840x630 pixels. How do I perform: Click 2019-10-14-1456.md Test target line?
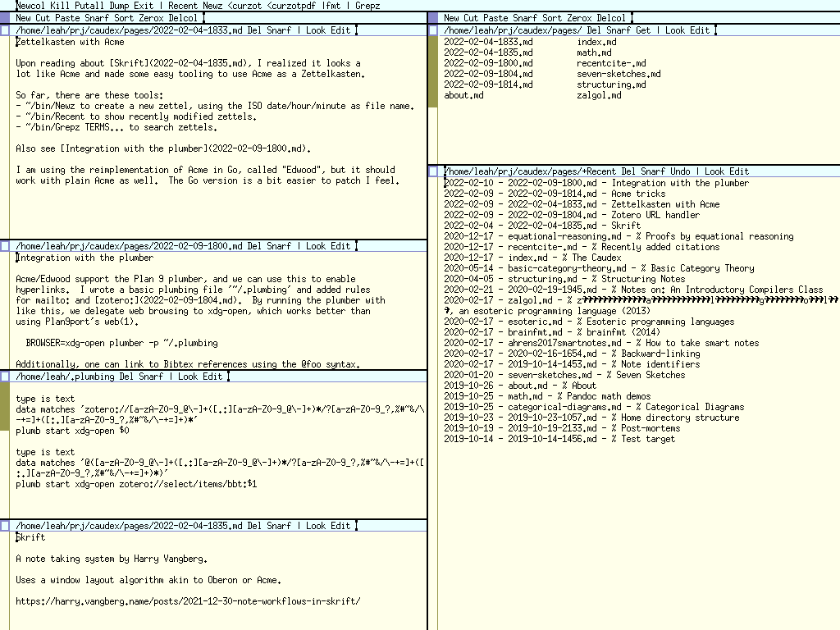coord(559,441)
